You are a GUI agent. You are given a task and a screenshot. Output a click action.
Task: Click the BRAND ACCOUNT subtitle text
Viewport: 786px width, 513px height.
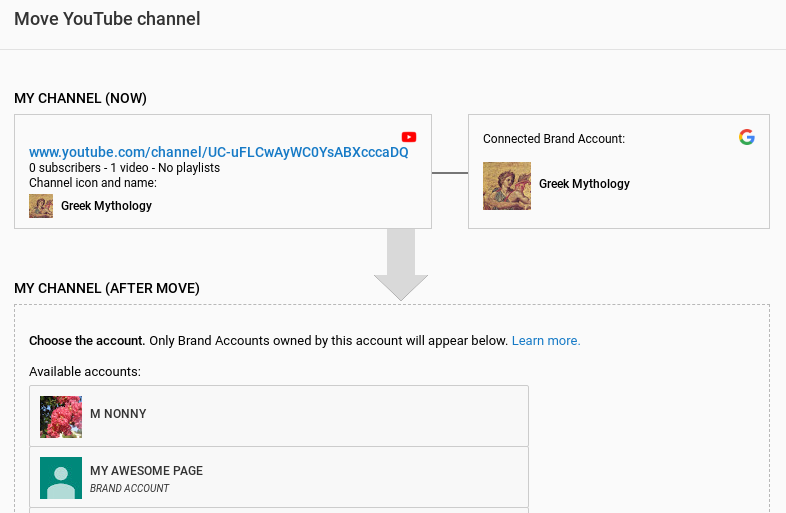click(129, 488)
